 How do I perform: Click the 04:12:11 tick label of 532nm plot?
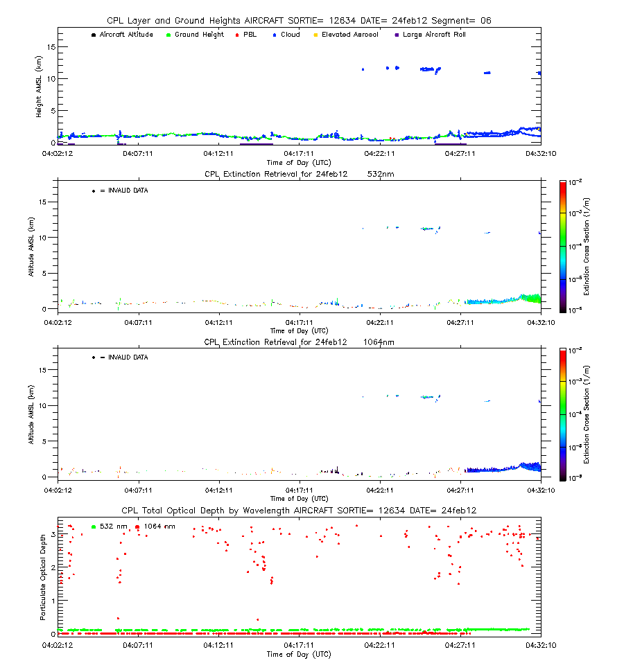point(218,322)
